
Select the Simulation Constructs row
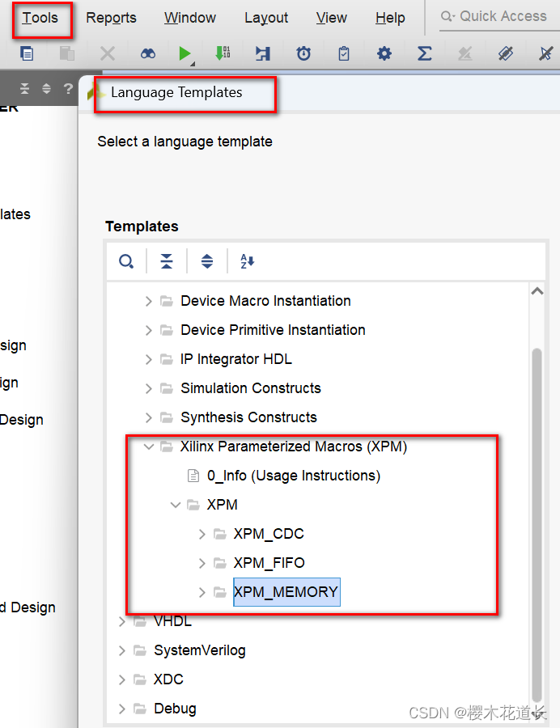click(x=251, y=388)
